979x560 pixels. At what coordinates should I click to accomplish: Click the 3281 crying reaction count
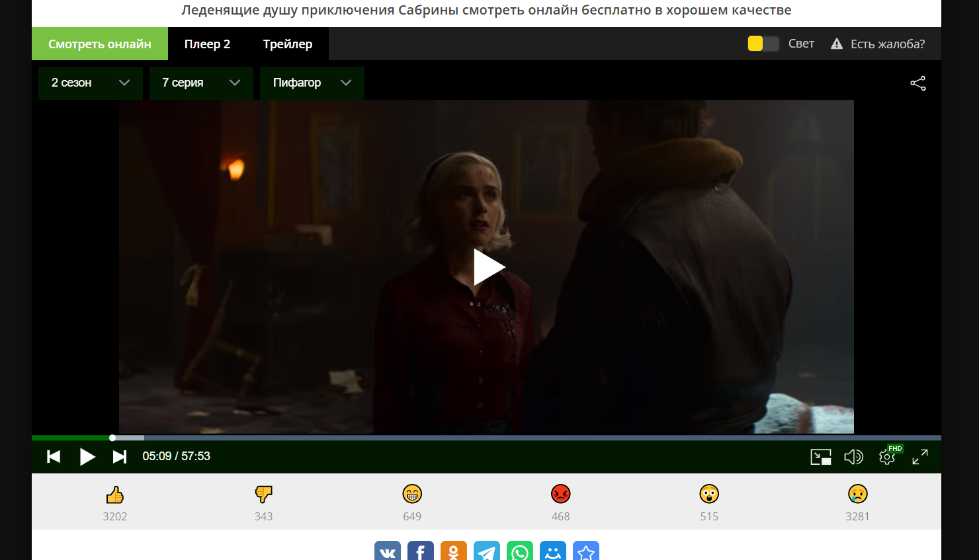click(857, 516)
